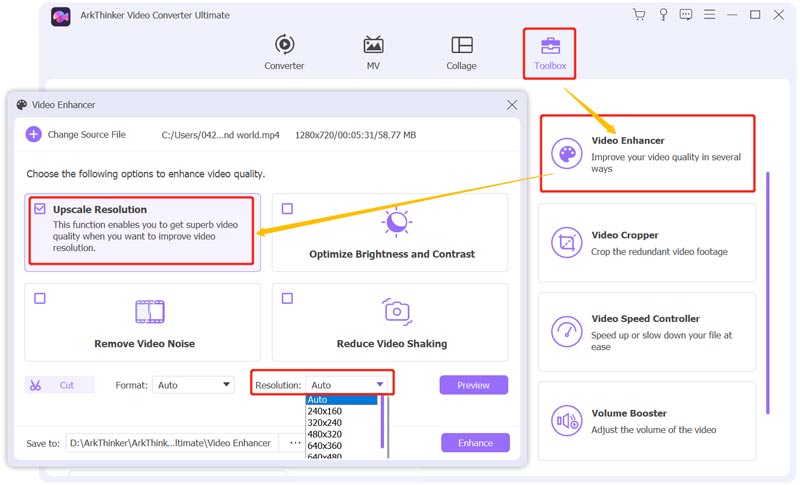
Task: Click the Save to path field
Action: [172, 443]
